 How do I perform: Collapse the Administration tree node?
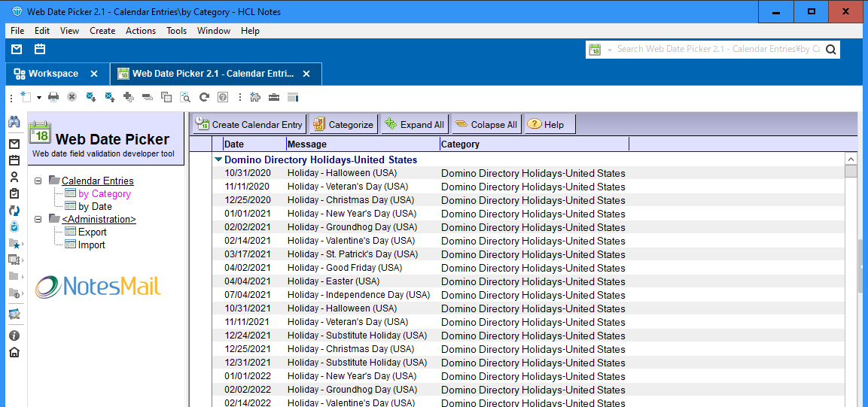click(38, 219)
